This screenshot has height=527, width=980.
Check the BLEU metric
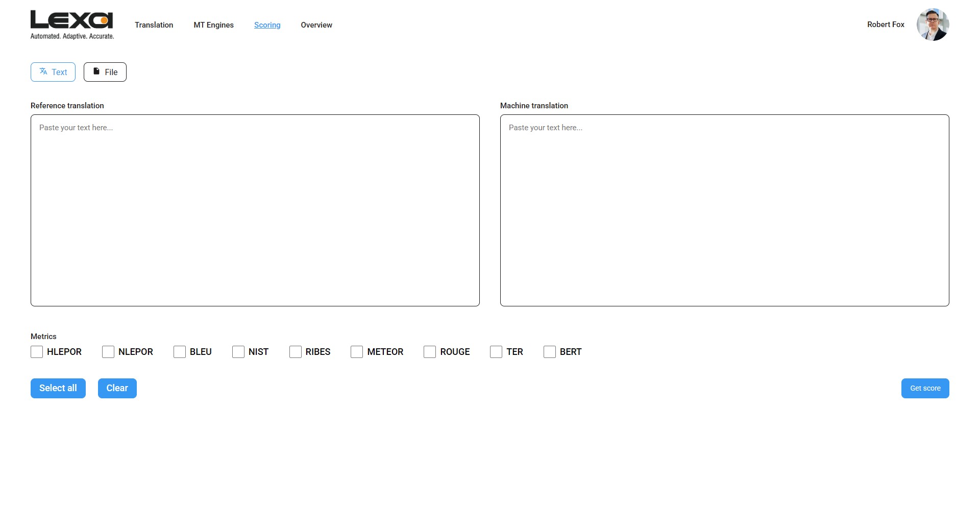click(x=180, y=352)
